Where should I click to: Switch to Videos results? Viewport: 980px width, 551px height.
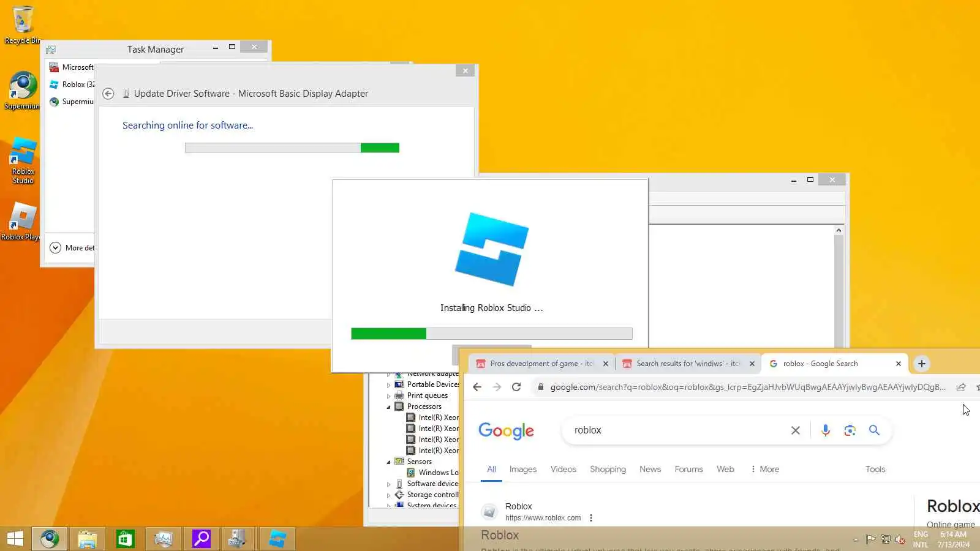point(563,470)
